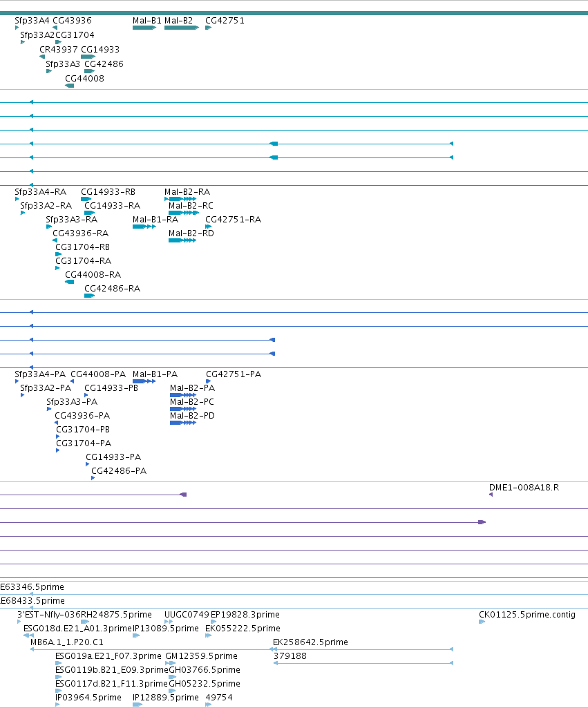Click protein CG44008-PA
Viewport: 588px width, 708px height.
[x=73, y=381]
